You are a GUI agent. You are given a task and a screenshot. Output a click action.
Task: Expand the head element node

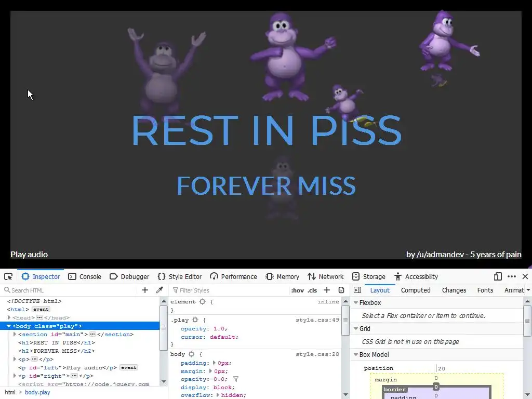coord(9,317)
